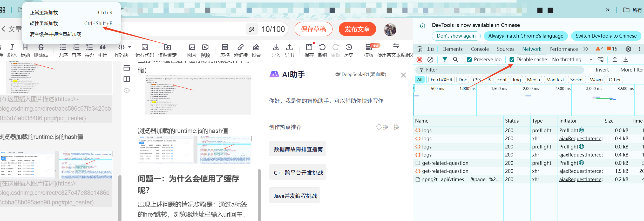Select the Img filter chip

(x=517, y=80)
